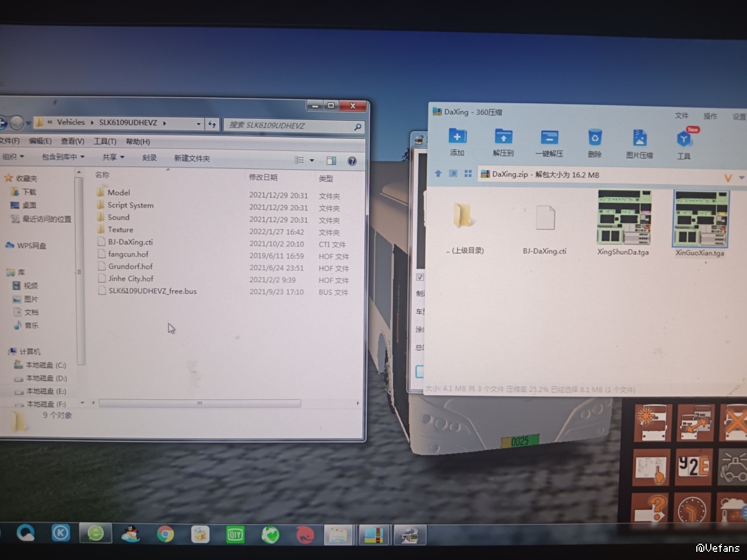The height and width of the screenshot is (560, 747).
Task: Open the 查看(V) menu in Explorer
Action: point(72,141)
